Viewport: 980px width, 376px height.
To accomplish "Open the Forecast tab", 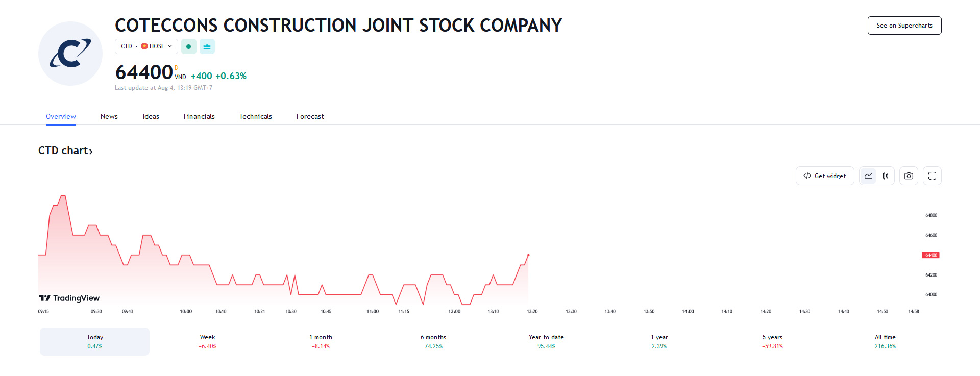I will [310, 116].
